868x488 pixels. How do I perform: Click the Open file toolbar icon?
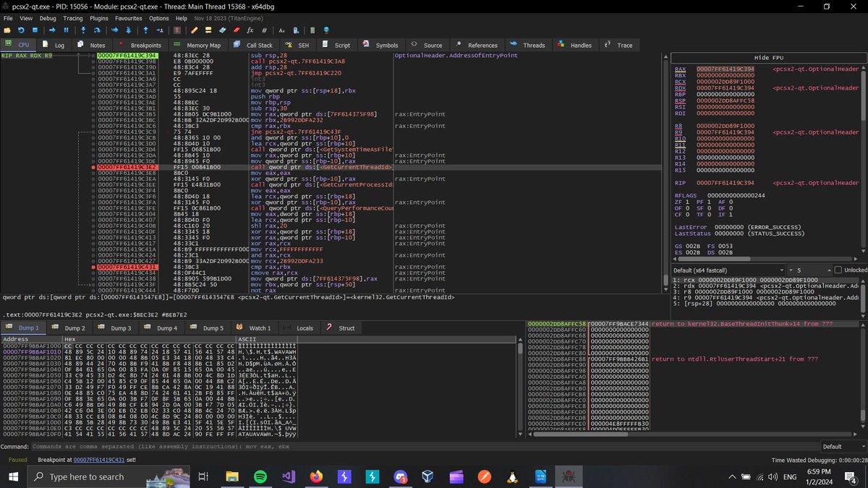click(7, 30)
